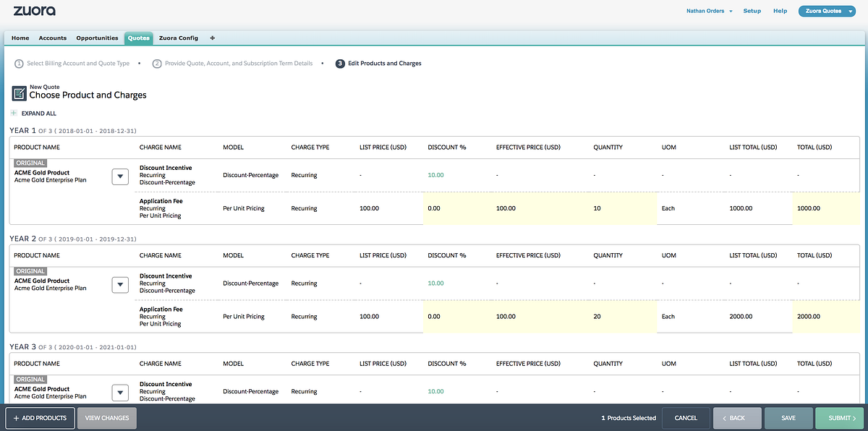The width and height of the screenshot is (868, 431).
Task: Click the plus icon beside Expand All
Action: pos(14,114)
